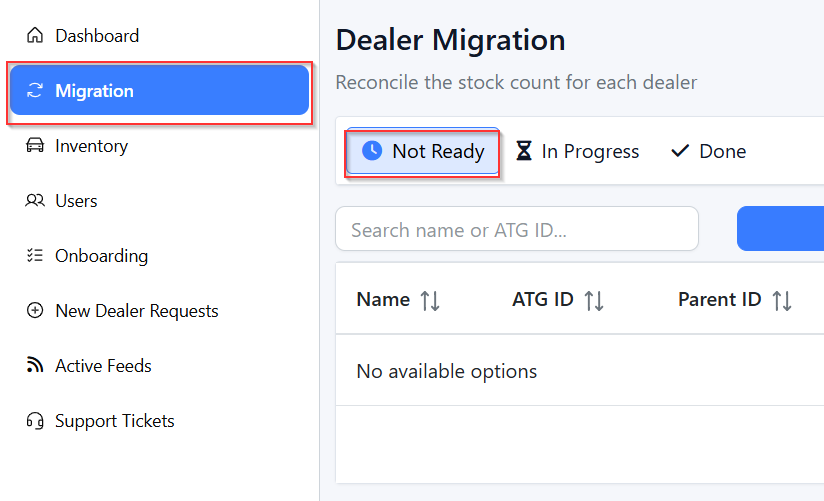Viewport: 824px width, 501px height.
Task: Click the New Dealer Requests plus icon
Action: coord(35,311)
